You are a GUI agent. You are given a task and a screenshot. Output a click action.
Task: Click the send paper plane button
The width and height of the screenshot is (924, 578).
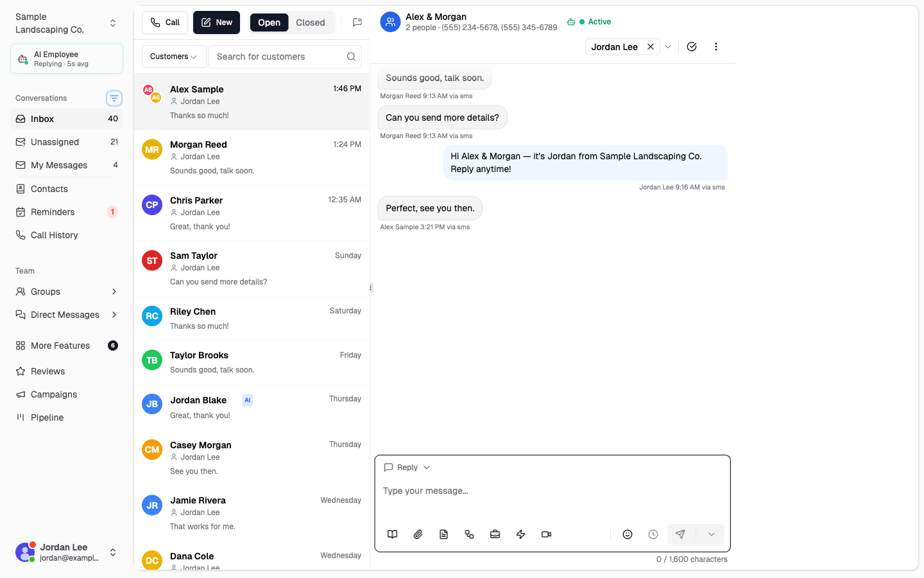(x=681, y=534)
